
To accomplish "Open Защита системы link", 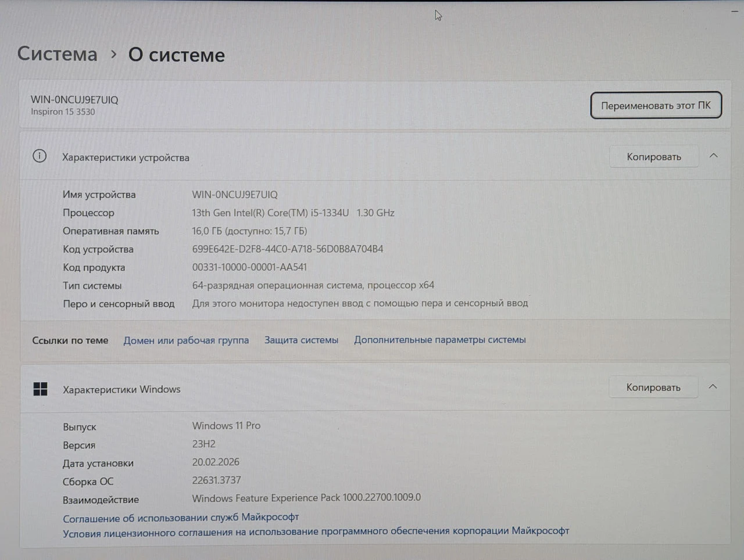I will (x=301, y=340).
